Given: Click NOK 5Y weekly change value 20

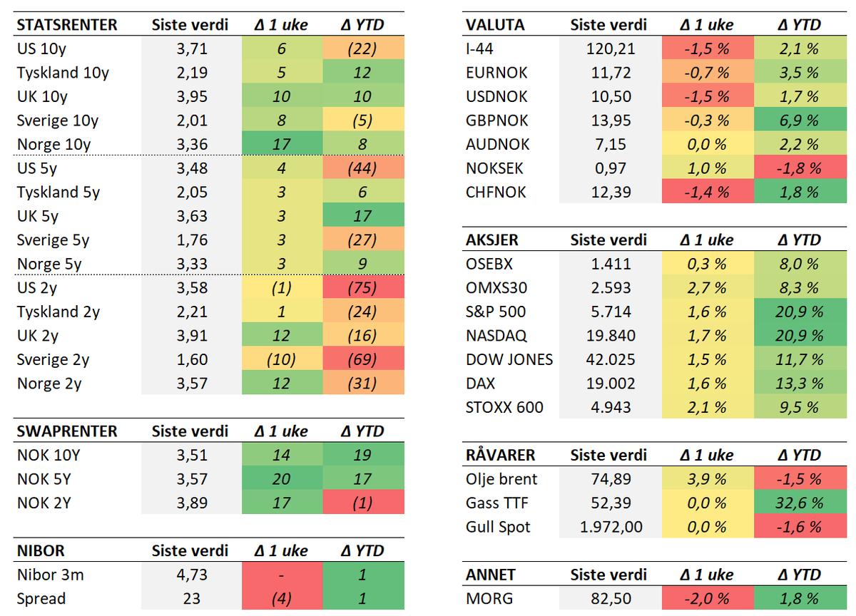Looking at the screenshot, I should point(281,479).
